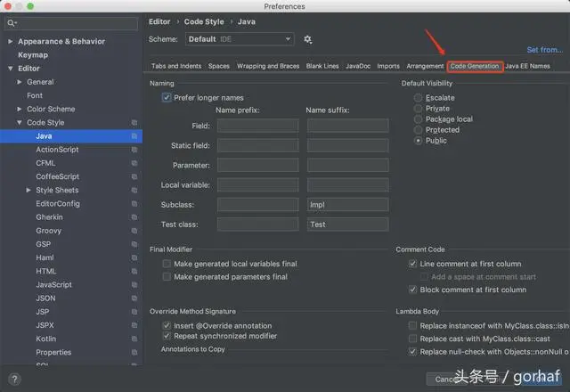The height and width of the screenshot is (392, 570).
Task: Click the scheme icon beside ActionScript
Action: pyautogui.click(x=134, y=150)
